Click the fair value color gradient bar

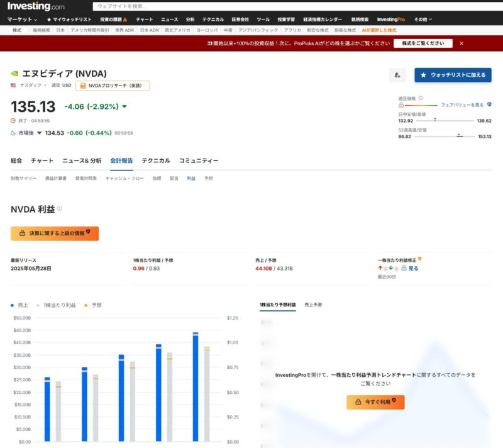(421, 105)
